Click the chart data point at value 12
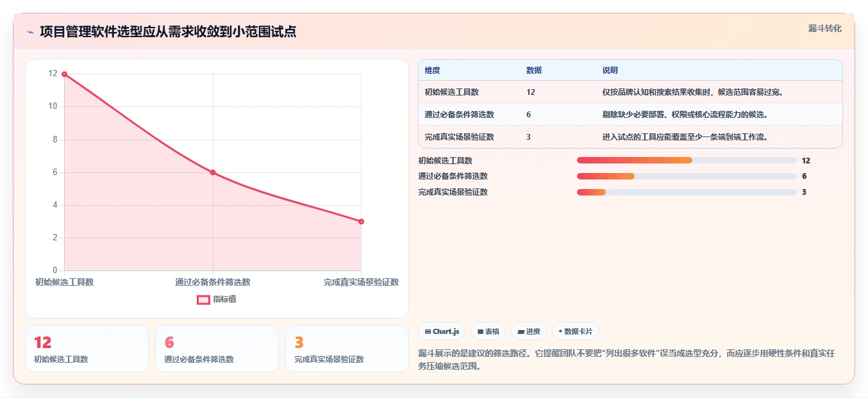 tap(64, 74)
